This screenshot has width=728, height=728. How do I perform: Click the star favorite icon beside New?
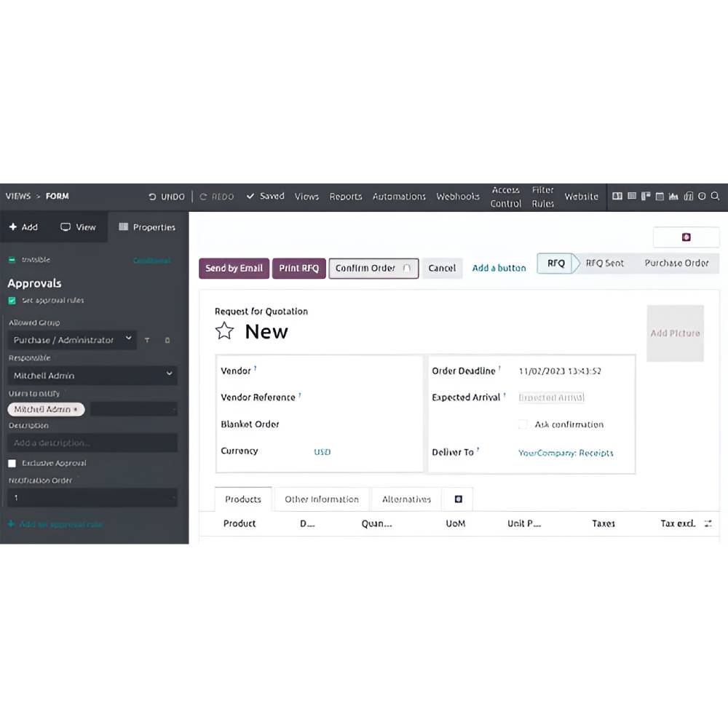(224, 331)
